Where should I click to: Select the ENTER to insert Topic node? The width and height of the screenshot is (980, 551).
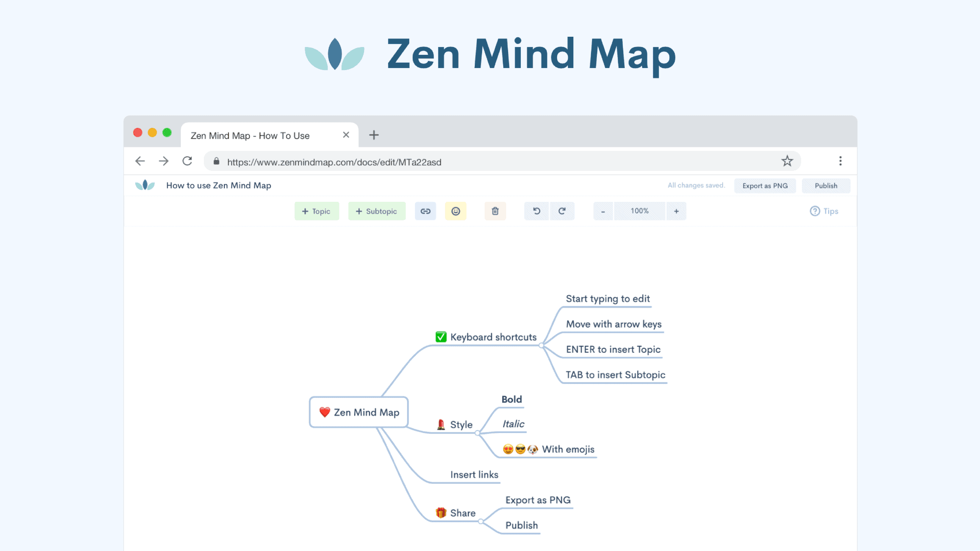[613, 350]
